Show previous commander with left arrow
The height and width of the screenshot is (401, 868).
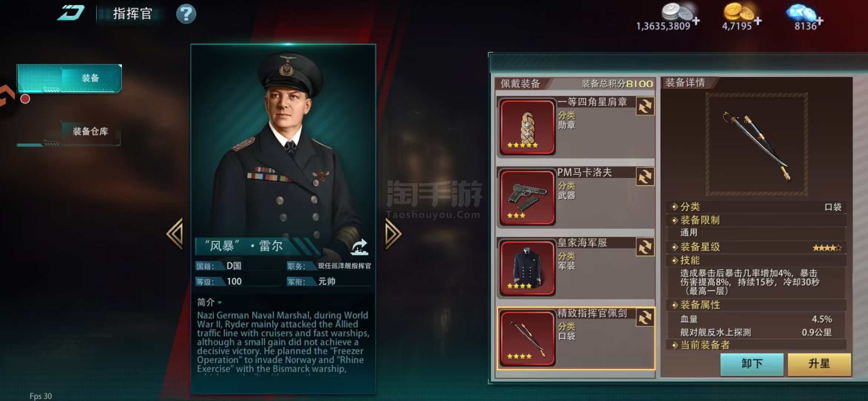175,234
